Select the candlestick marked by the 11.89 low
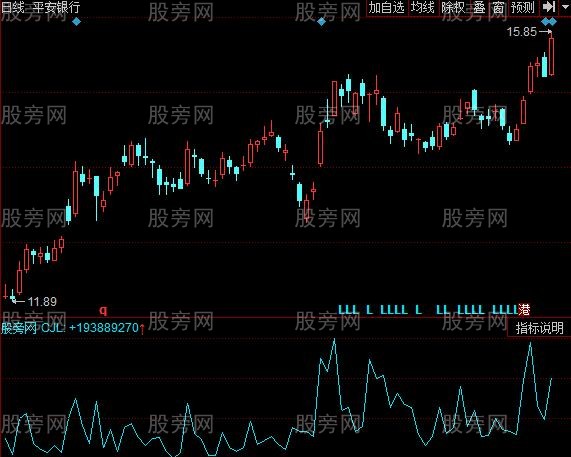571x457 pixels. (13, 296)
